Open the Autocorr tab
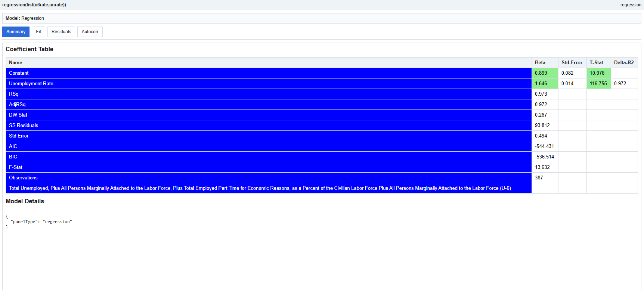The width and height of the screenshot is (644, 290). pyautogui.click(x=90, y=32)
